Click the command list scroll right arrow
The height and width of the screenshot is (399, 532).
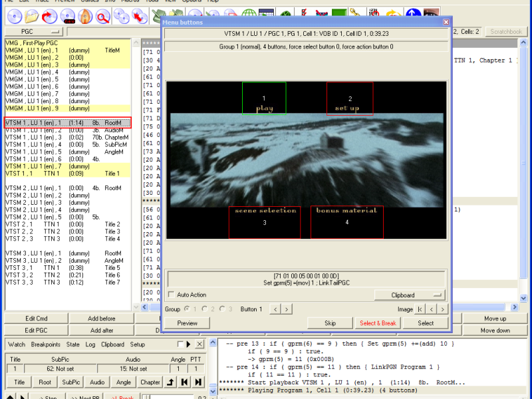pos(514,307)
